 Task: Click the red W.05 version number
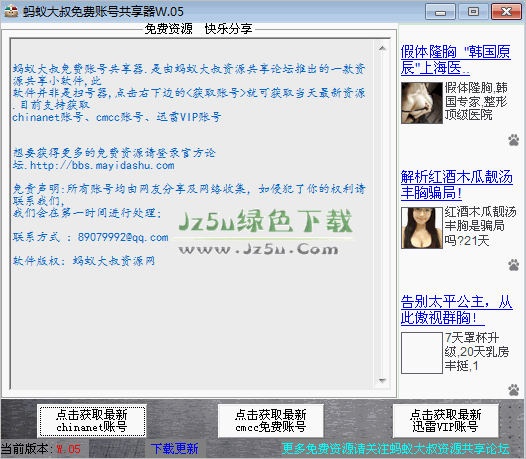click(68, 449)
